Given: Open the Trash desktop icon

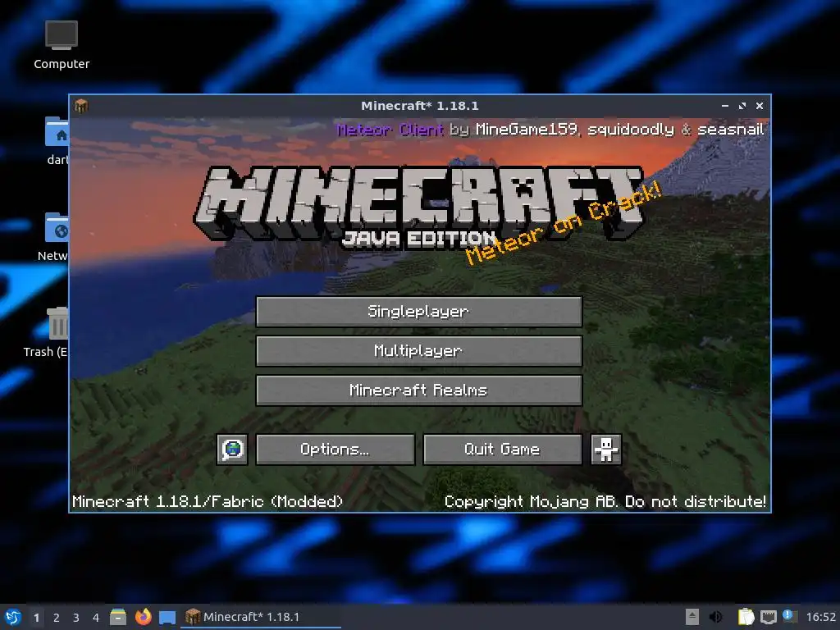Looking at the screenshot, I should pos(47,332).
